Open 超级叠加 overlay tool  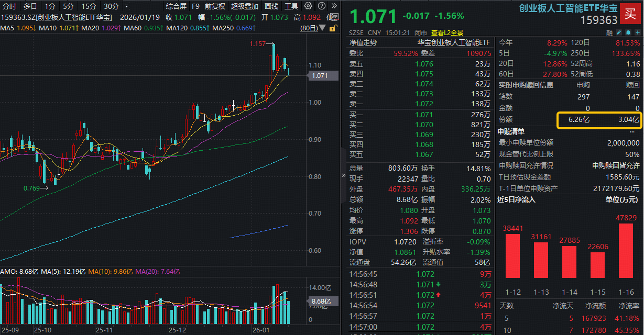point(245,6)
